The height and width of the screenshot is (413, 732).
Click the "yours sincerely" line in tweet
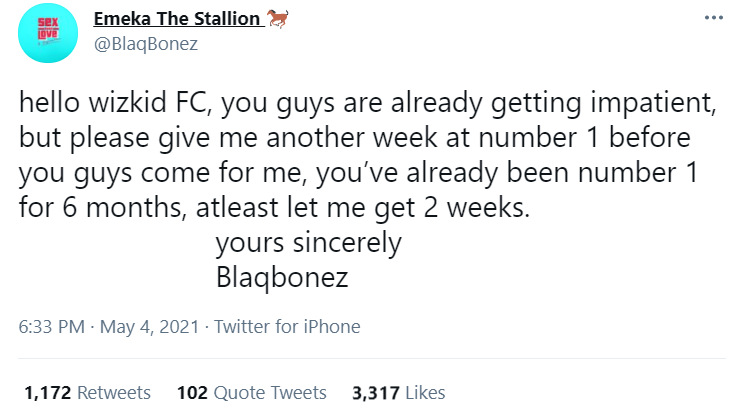309,242
